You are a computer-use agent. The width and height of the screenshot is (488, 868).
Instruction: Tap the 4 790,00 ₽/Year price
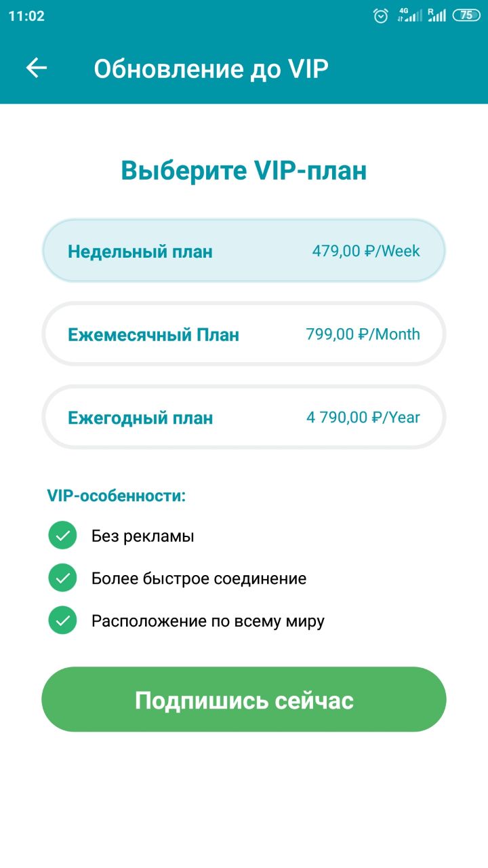click(x=363, y=417)
